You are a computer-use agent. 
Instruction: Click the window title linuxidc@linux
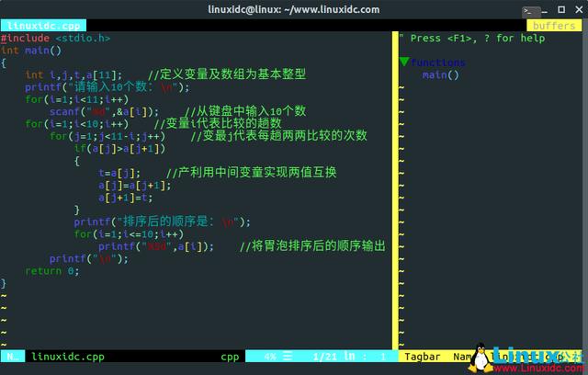click(x=294, y=9)
